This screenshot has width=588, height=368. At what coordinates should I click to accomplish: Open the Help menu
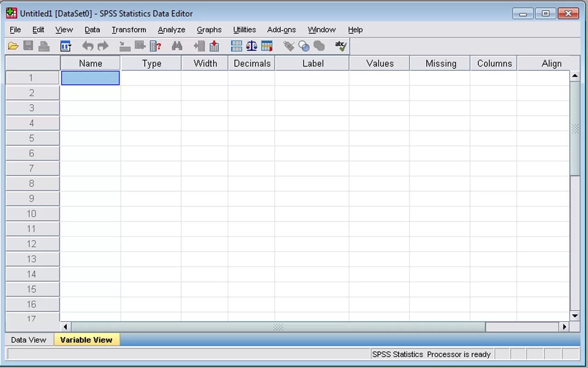[355, 29]
